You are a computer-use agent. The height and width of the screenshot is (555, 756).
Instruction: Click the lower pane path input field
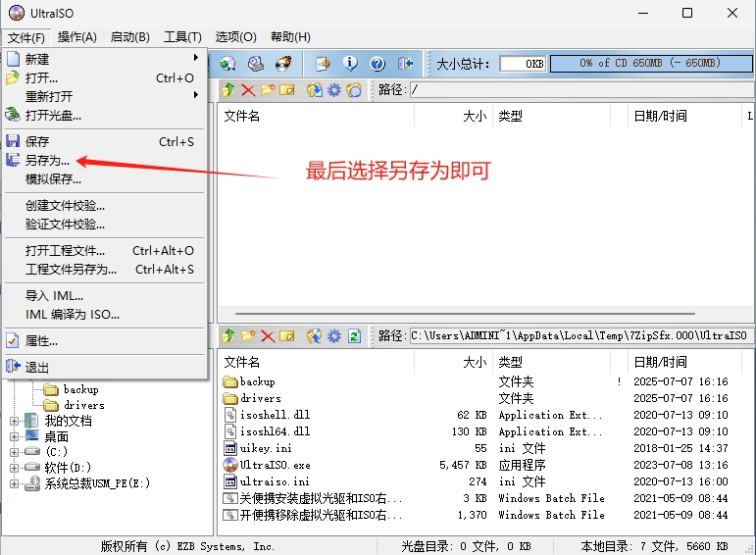click(580, 336)
